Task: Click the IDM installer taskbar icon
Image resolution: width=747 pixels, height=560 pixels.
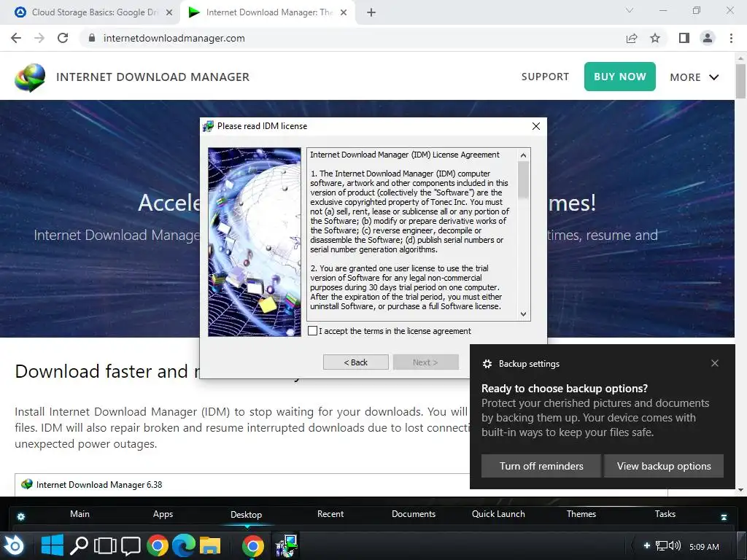Action: coord(286,545)
